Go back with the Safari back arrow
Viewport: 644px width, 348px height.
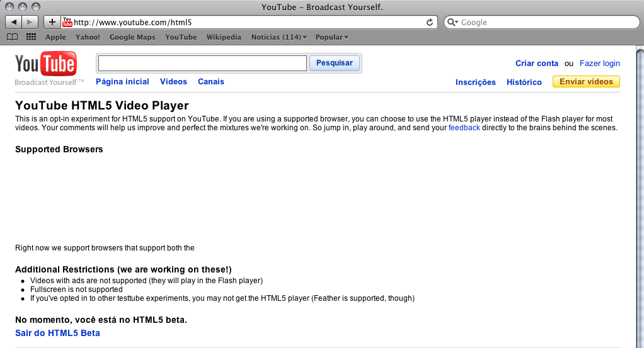click(14, 22)
